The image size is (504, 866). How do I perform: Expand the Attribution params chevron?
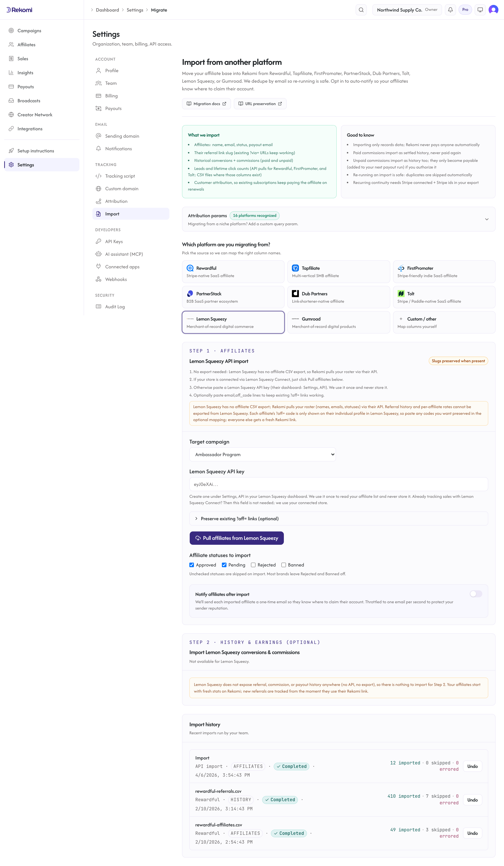click(x=486, y=219)
